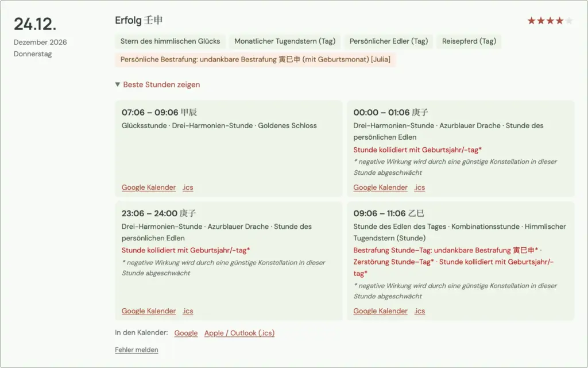This screenshot has width=588, height=368.
Task: Download .ics for the 09:06 – 11:06 hour
Action: [x=420, y=311]
